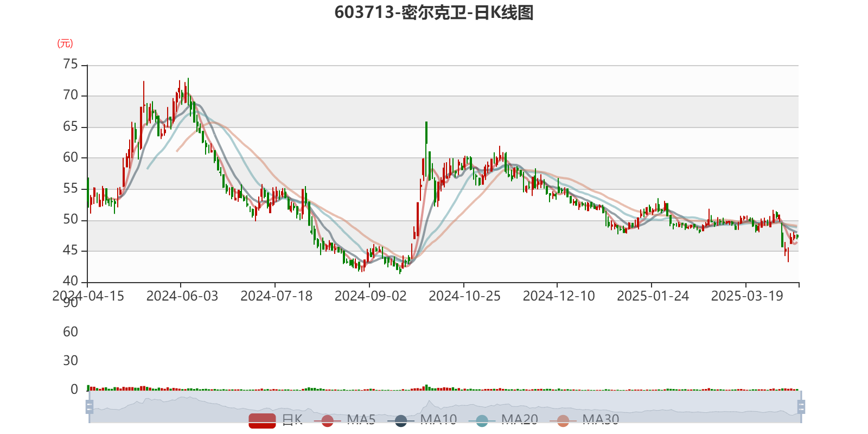
Task: Toggle the MA20 line legend
Action: click(503, 420)
